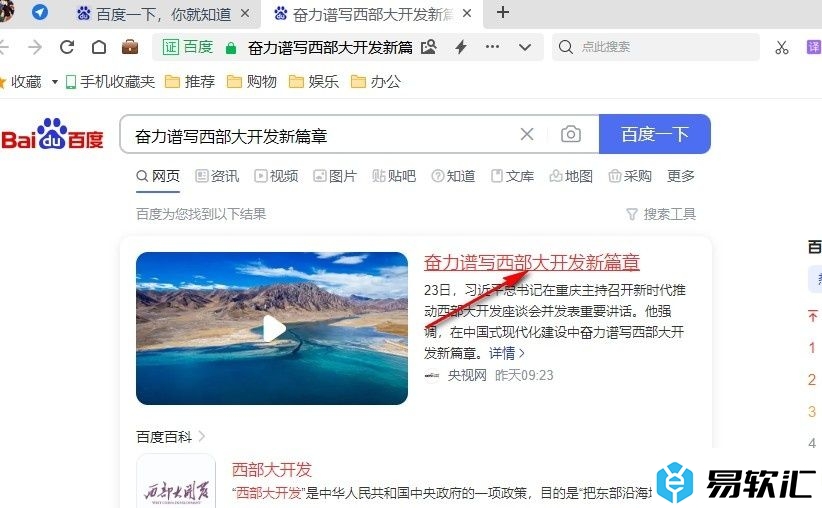Click the camera image search icon
This screenshot has width=822, height=508.
570,134
